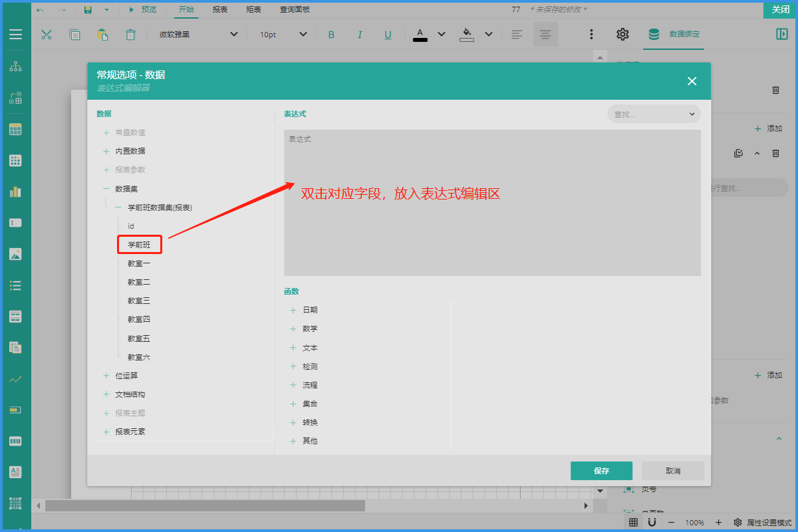This screenshot has height=532, width=798.
Task: Click the 取消 button
Action: point(672,471)
